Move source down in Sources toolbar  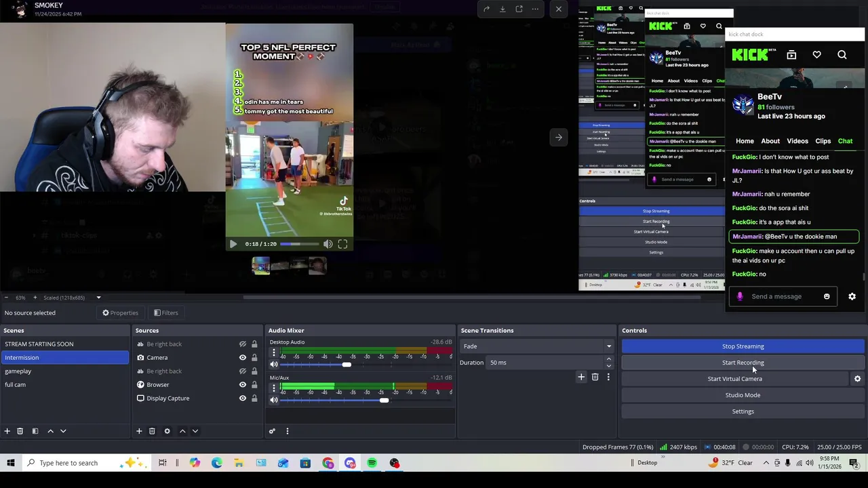(x=195, y=431)
